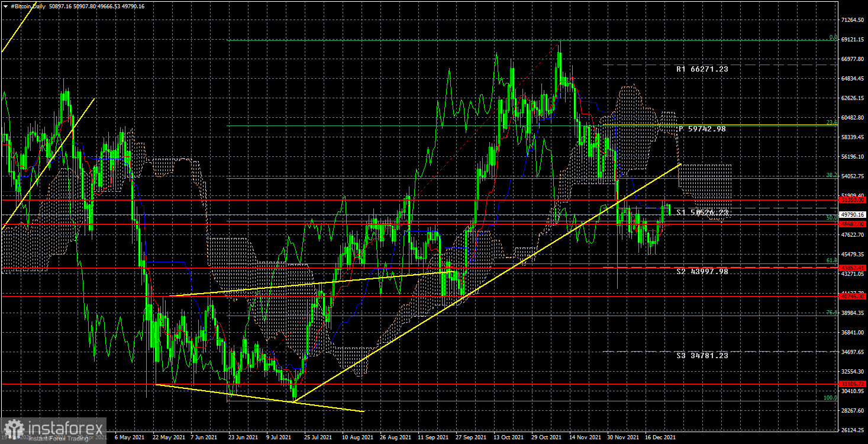Click the current price tag 49790.16

pyautogui.click(x=853, y=214)
